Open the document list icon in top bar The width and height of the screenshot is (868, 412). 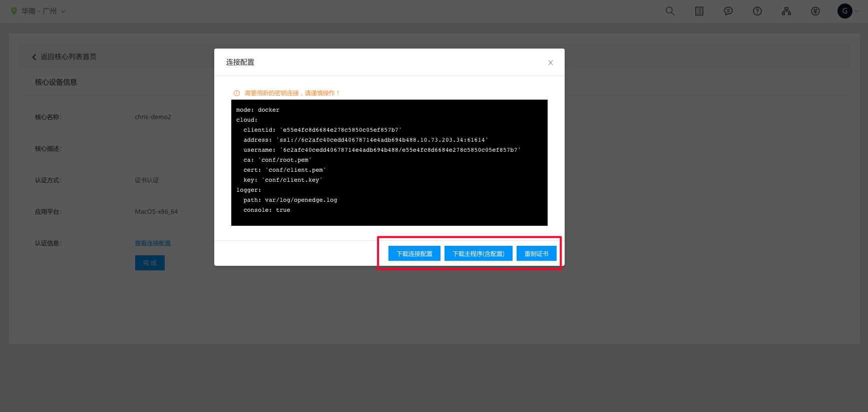pos(699,11)
